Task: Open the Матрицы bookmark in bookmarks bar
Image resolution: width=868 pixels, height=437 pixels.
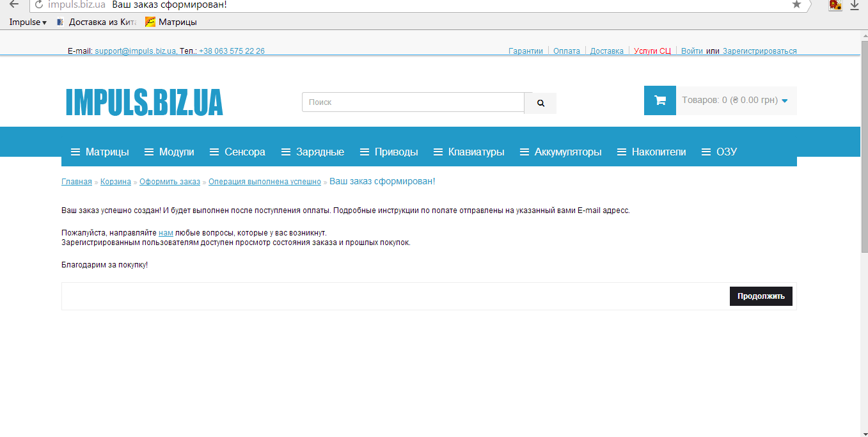Action: click(171, 22)
